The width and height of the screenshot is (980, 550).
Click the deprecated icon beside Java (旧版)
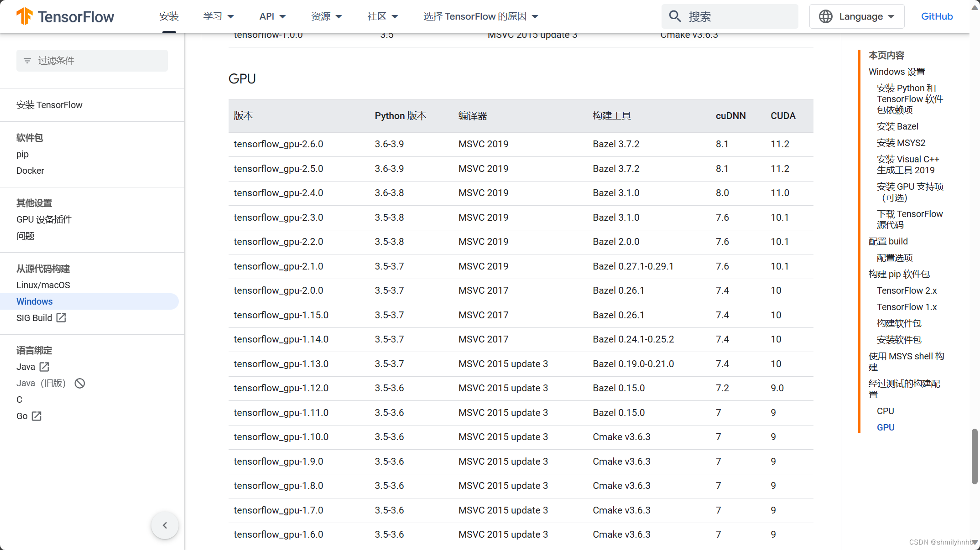click(x=80, y=383)
